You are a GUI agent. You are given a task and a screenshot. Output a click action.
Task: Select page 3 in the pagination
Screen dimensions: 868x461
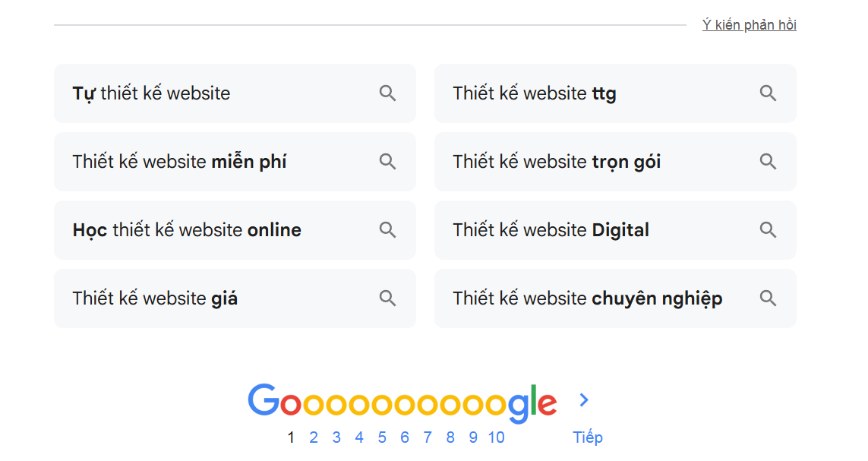(x=336, y=437)
